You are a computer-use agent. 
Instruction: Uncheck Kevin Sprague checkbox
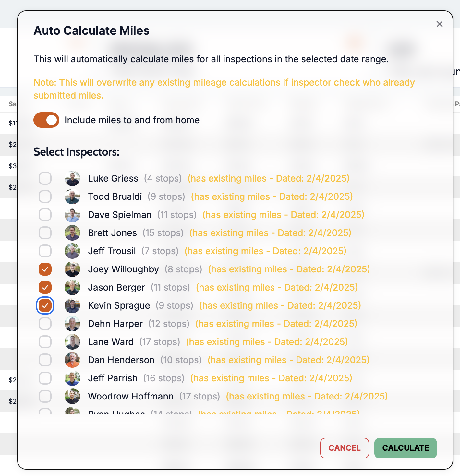45,305
